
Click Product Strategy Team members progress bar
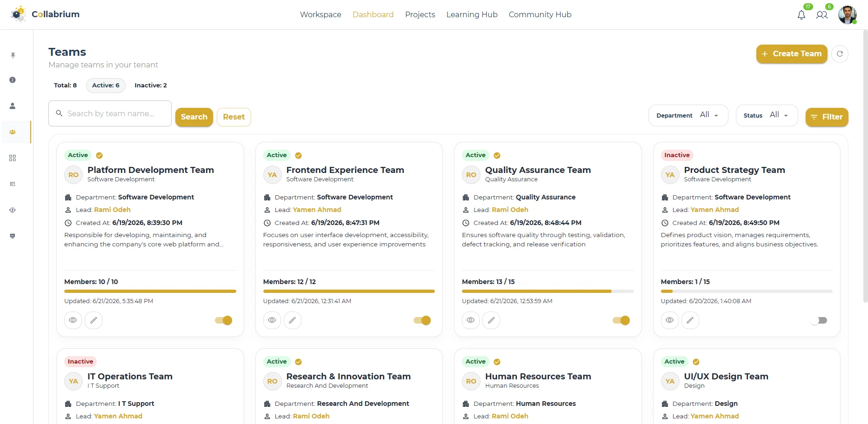[747, 291]
